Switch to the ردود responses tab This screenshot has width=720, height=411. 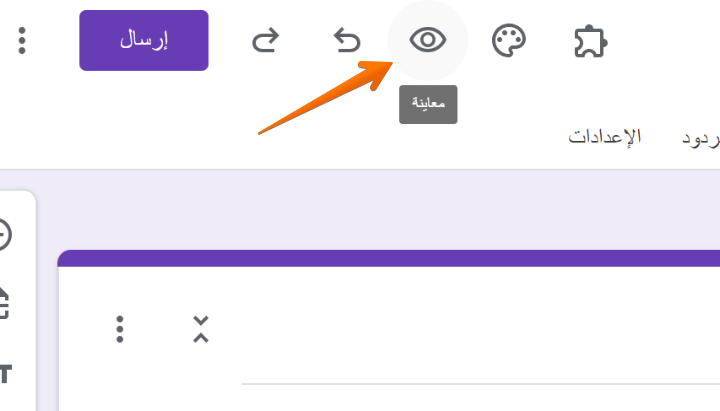coord(701,137)
